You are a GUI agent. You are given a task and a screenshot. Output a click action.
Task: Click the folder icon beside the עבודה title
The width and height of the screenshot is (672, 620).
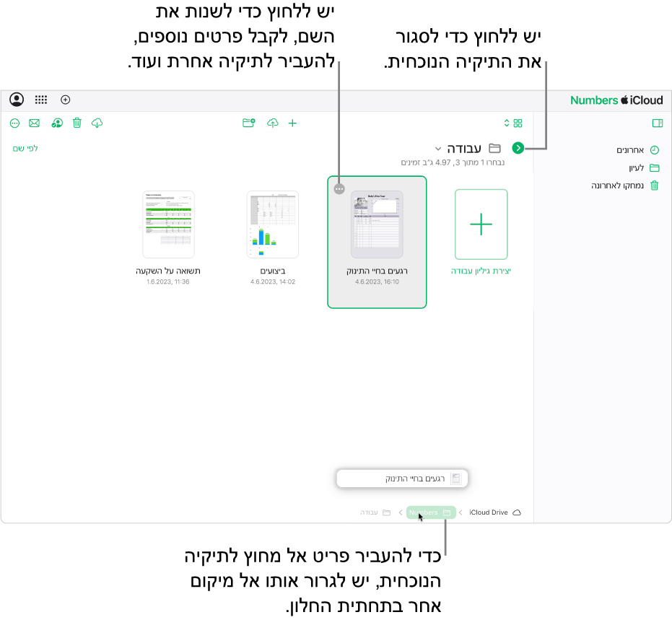coord(495,148)
